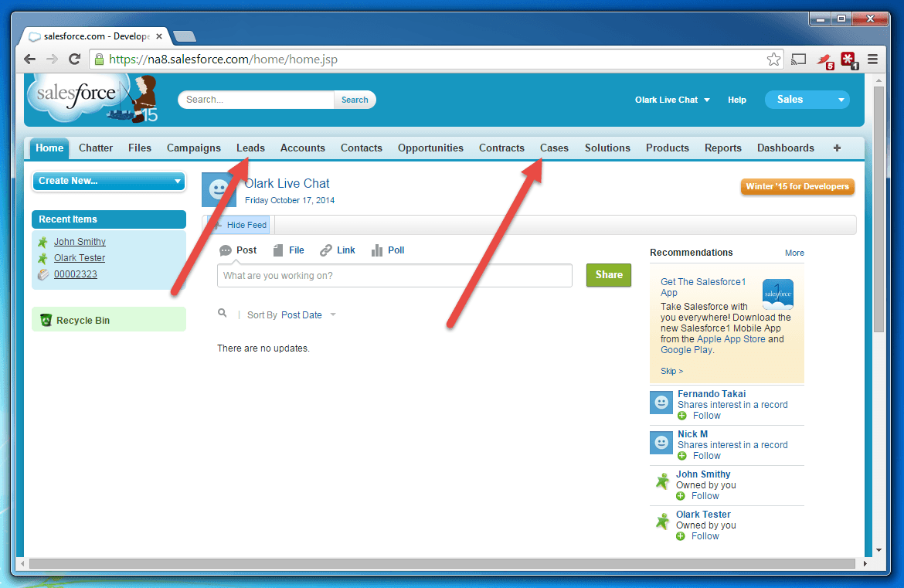Add a tab with the plus icon
904x588 pixels.
point(837,148)
